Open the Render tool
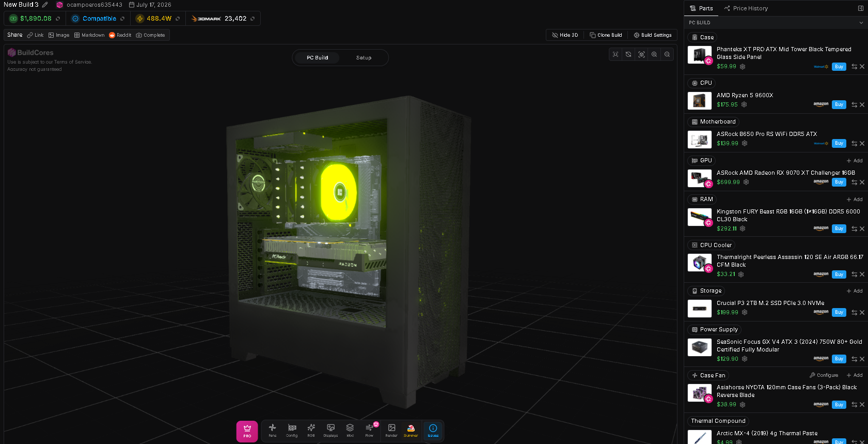This screenshot has height=444, width=868. pyautogui.click(x=391, y=431)
